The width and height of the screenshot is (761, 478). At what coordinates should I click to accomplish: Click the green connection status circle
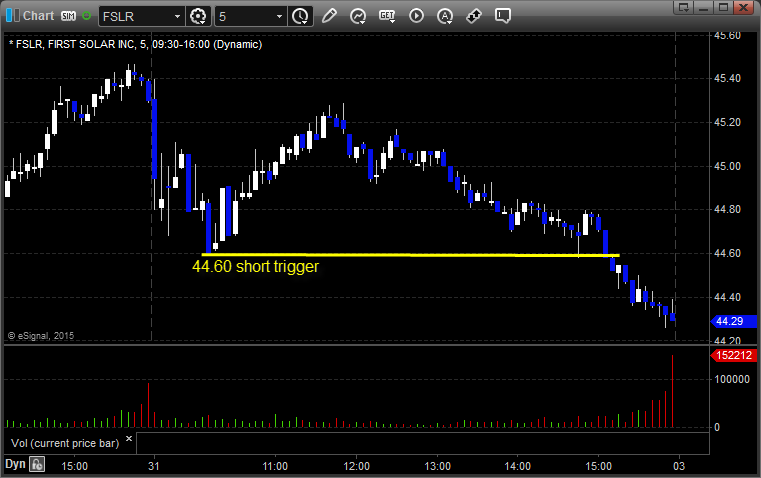86,16
